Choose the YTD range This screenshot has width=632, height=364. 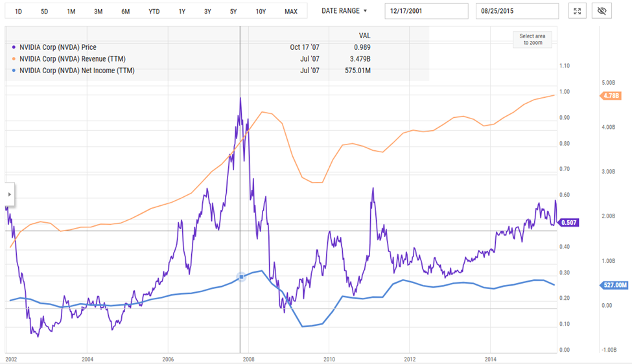pyautogui.click(x=154, y=12)
